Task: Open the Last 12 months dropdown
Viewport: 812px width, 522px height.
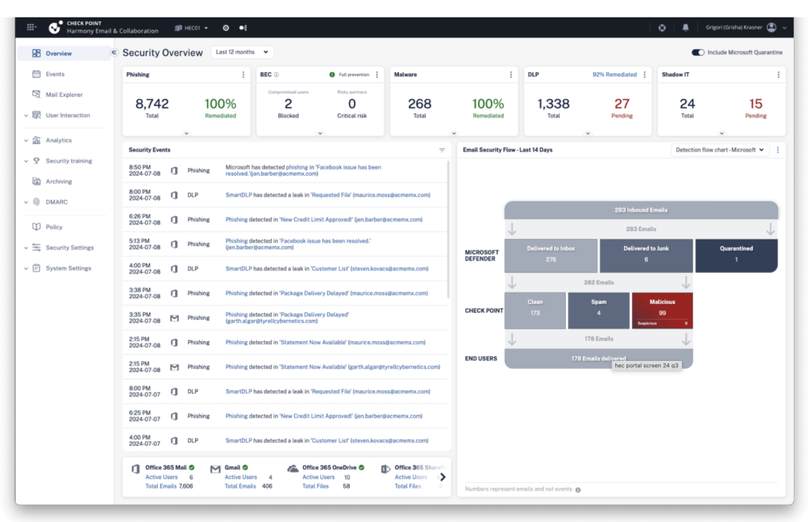Action: click(243, 52)
